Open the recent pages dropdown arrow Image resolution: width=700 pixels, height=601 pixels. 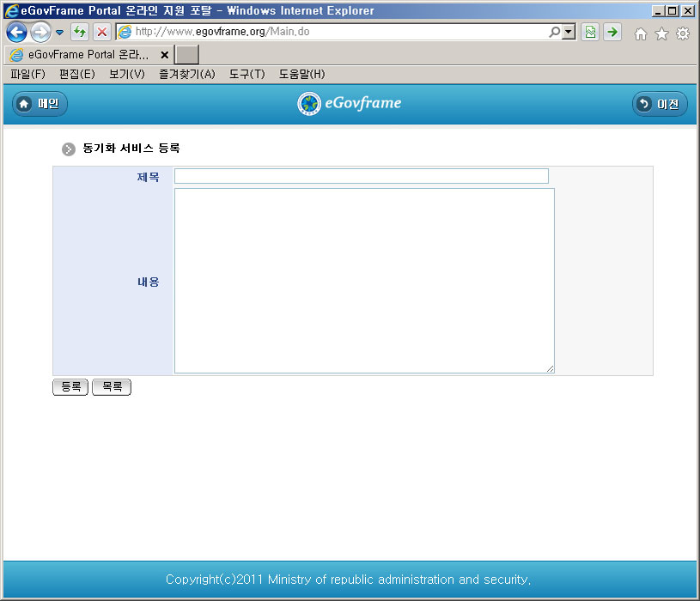59,33
